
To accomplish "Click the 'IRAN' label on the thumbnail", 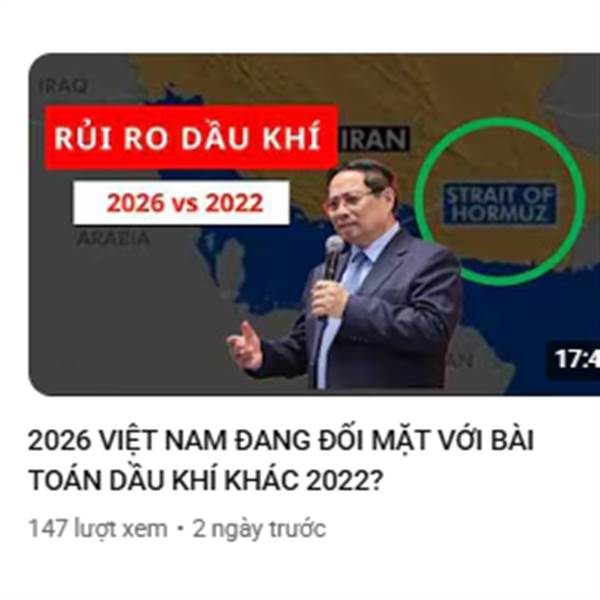I will [x=373, y=140].
